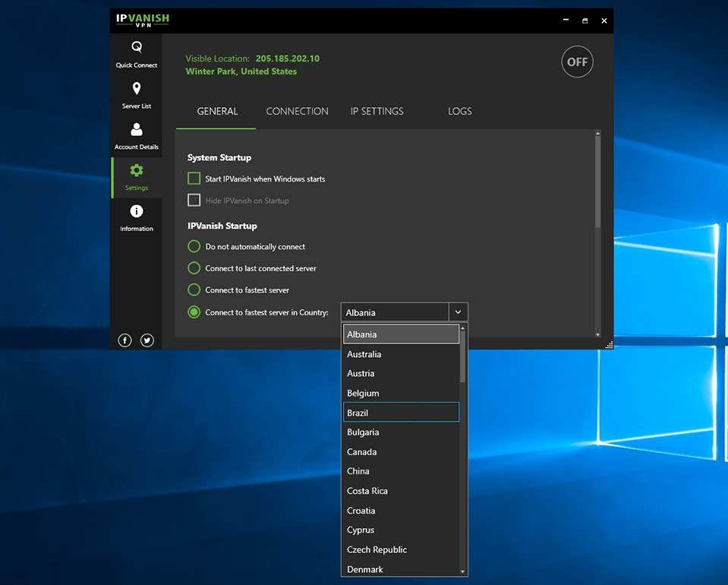Screen dimensions: 728x585
Task: Pick Denmark from the country list
Action: coord(401,569)
